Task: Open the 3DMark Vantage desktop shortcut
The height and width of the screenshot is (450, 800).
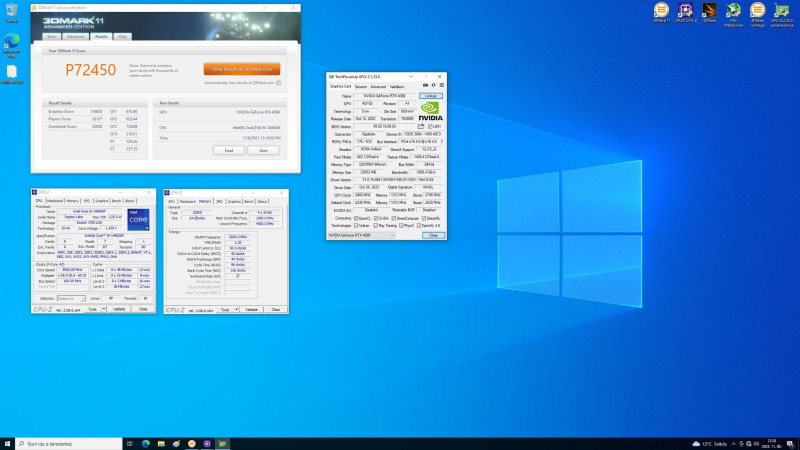Action: [x=757, y=15]
